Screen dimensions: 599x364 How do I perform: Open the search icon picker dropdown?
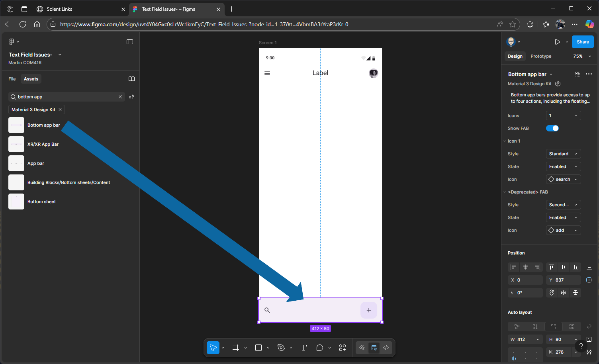(563, 179)
